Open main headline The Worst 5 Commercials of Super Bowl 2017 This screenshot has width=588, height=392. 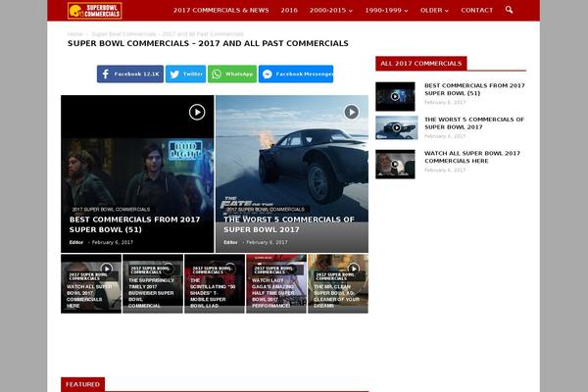(289, 224)
